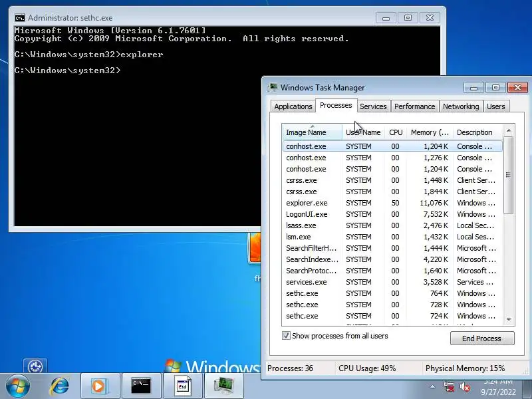
Task: Select sethc.exe using 764 K memory
Action: [392, 293]
